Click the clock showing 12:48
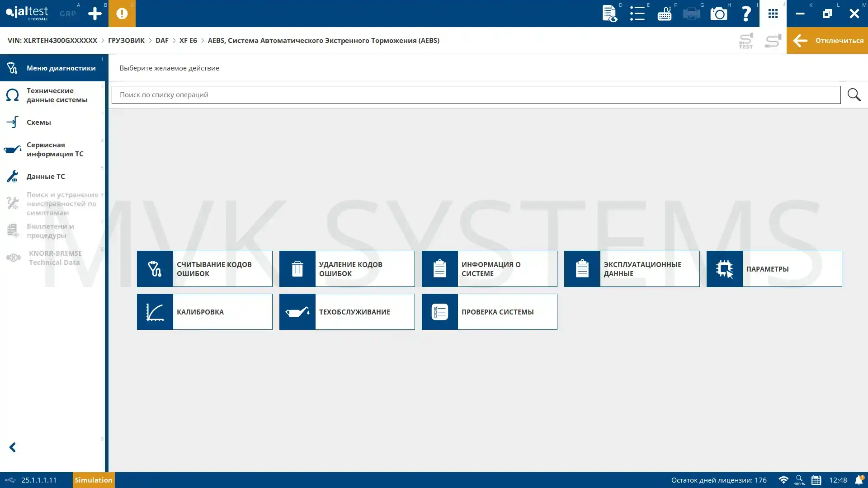868x488 pixels. [838, 480]
